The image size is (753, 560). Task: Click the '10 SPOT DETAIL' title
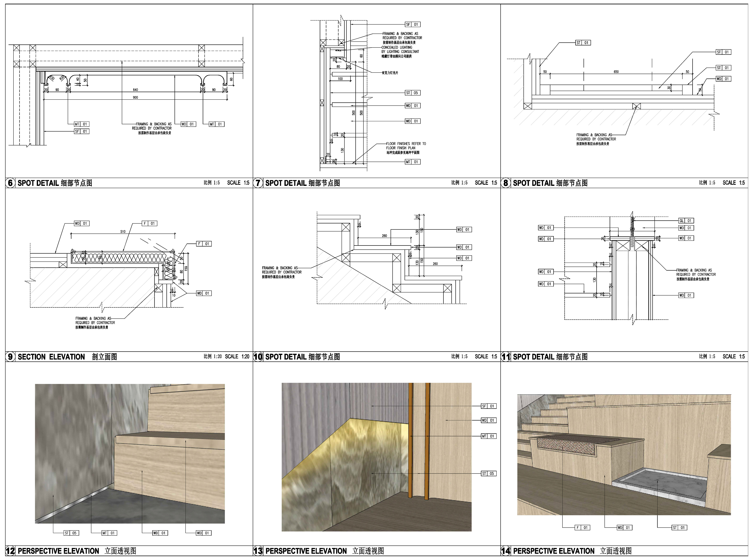coord(297,357)
